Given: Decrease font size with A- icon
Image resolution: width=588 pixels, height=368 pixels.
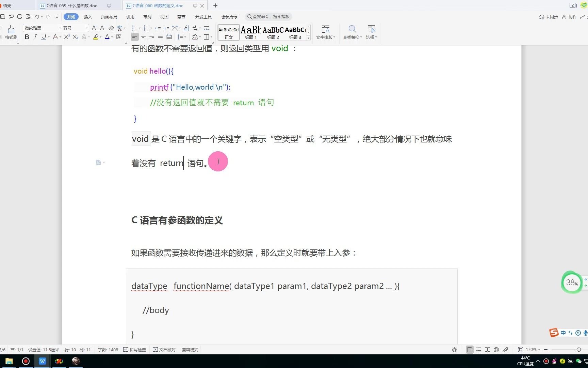Looking at the screenshot, I should [102, 28].
